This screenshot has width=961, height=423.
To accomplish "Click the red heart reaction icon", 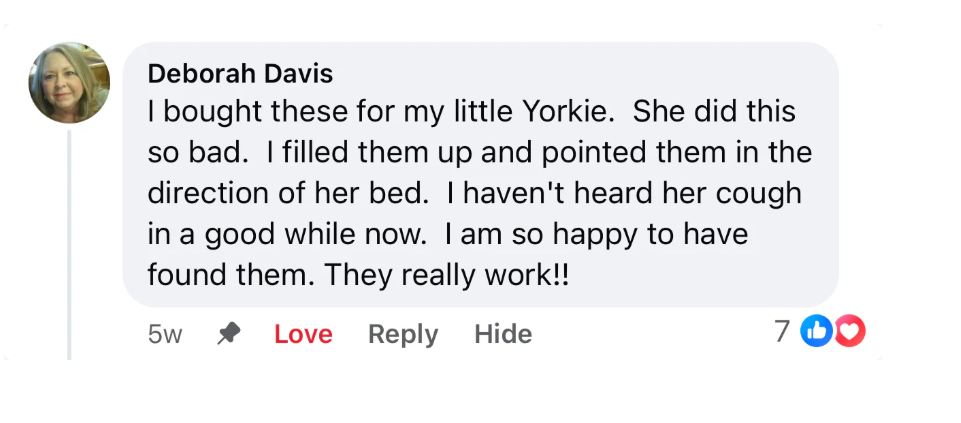I will pos(849,332).
